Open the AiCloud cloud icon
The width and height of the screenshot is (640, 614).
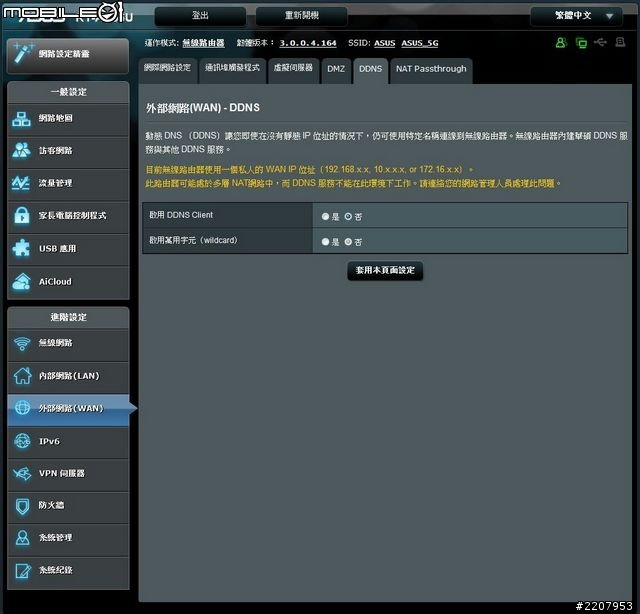pos(22,282)
